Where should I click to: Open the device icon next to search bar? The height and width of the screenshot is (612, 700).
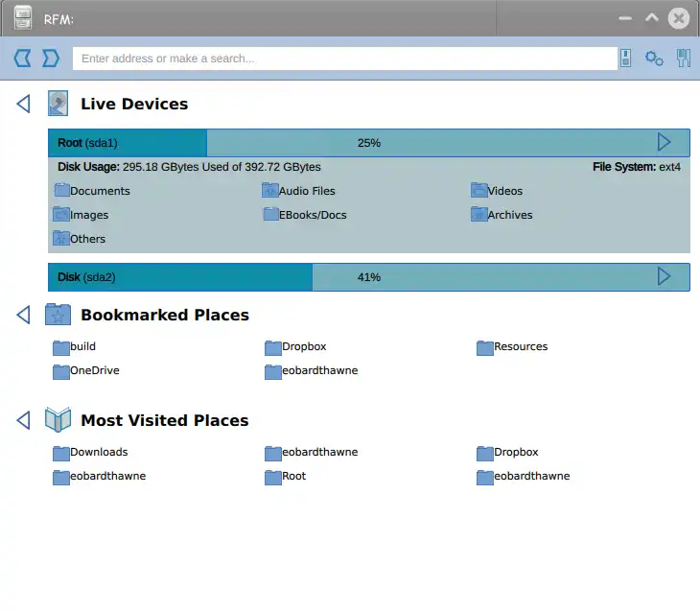[x=625, y=59]
